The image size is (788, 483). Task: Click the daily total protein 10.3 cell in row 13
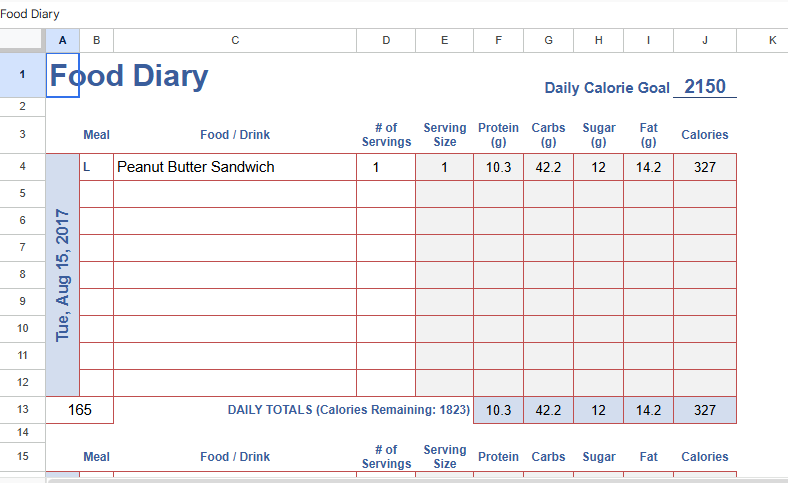click(498, 410)
